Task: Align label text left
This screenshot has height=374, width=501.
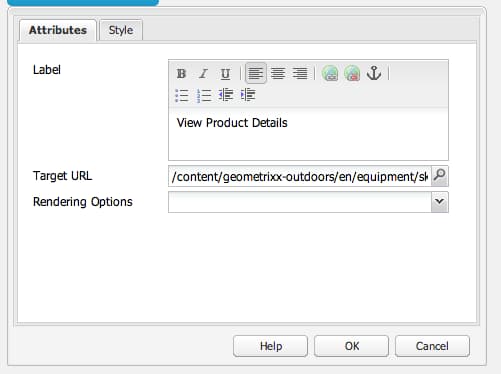Action: click(x=256, y=73)
